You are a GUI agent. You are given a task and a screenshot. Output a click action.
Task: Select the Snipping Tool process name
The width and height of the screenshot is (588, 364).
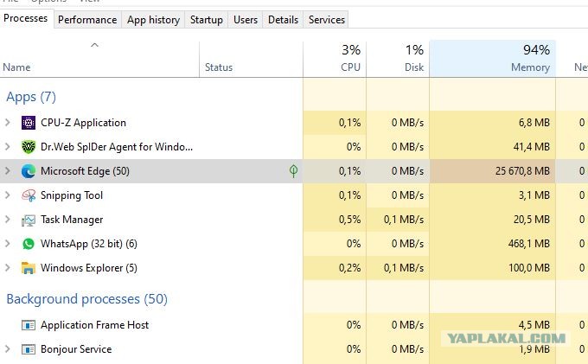coord(72,195)
